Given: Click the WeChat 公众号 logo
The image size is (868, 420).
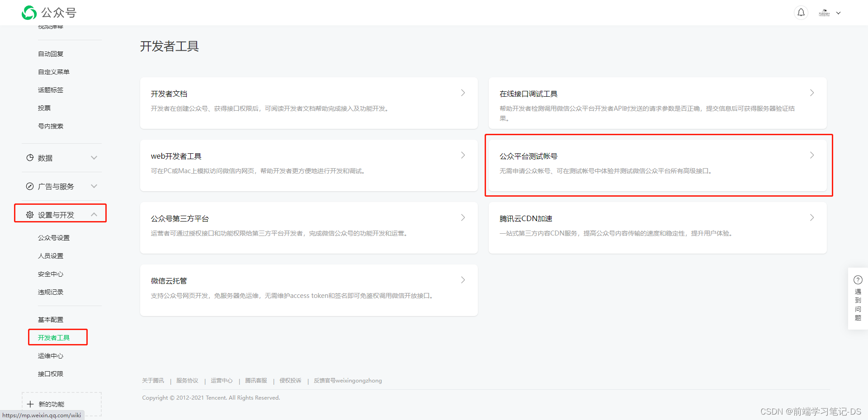Looking at the screenshot, I should [49, 13].
